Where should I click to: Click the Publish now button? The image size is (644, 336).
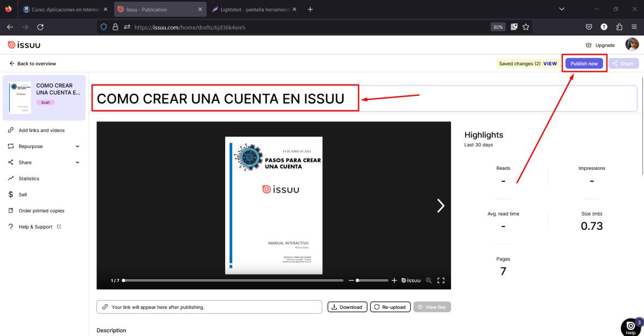(x=584, y=64)
